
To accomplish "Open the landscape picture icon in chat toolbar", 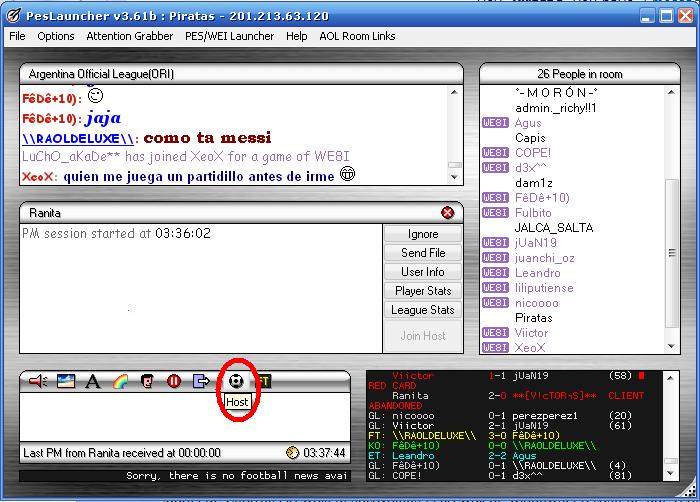I will coord(66,381).
